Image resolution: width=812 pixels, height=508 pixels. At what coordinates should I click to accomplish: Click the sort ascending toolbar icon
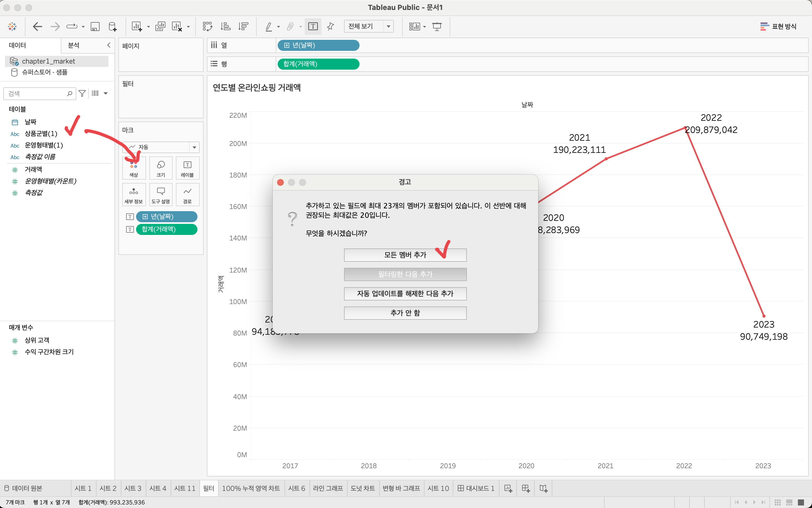[x=225, y=27]
